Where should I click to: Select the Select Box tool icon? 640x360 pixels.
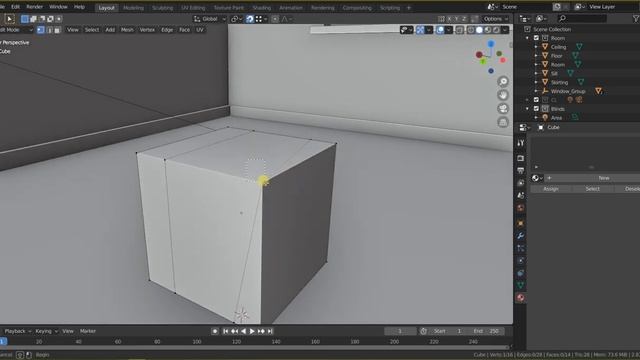point(9,19)
